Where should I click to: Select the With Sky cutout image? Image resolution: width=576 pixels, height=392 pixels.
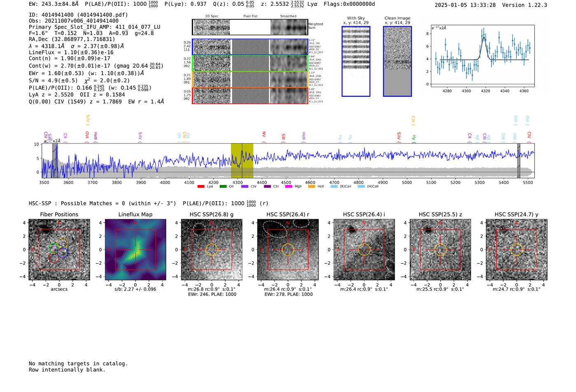[x=356, y=61]
